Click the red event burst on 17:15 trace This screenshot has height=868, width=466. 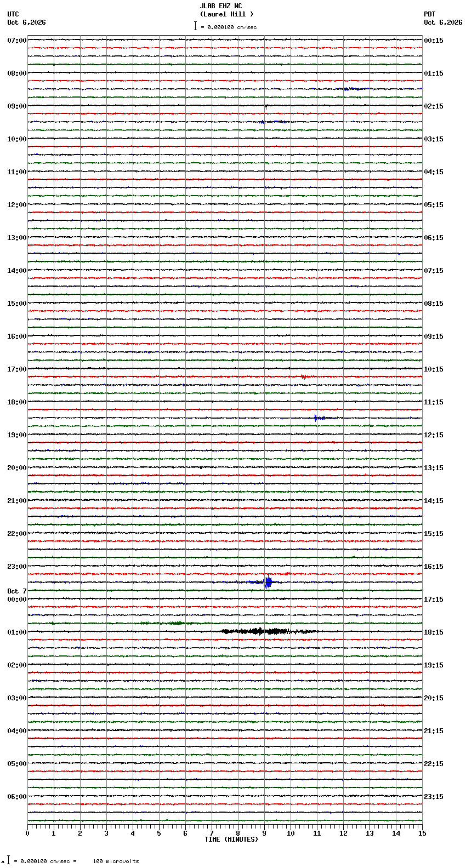tap(306, 376)
